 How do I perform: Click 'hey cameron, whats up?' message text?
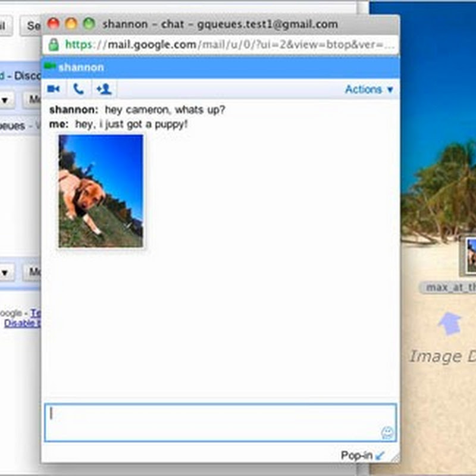[x=165, y=109]
